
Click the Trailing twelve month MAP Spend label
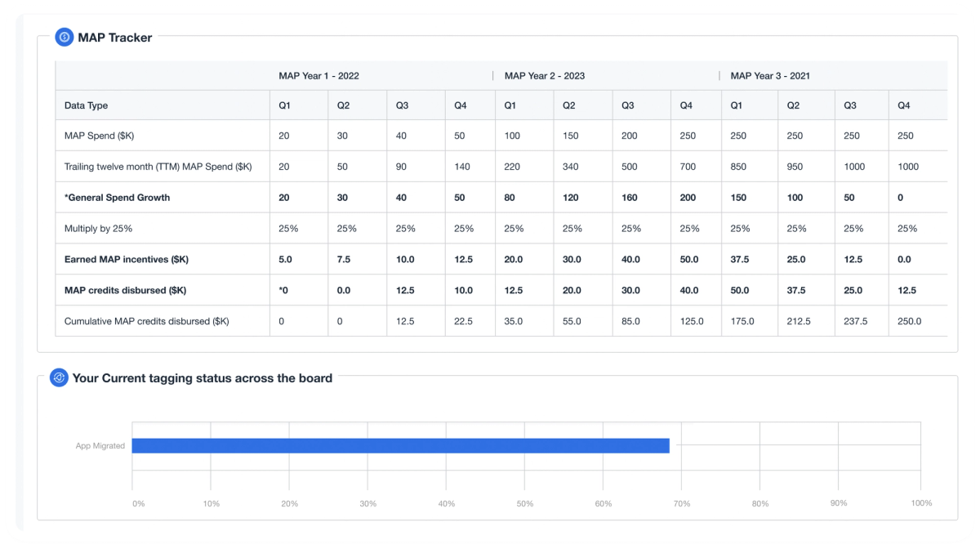(x=158, y=167)
